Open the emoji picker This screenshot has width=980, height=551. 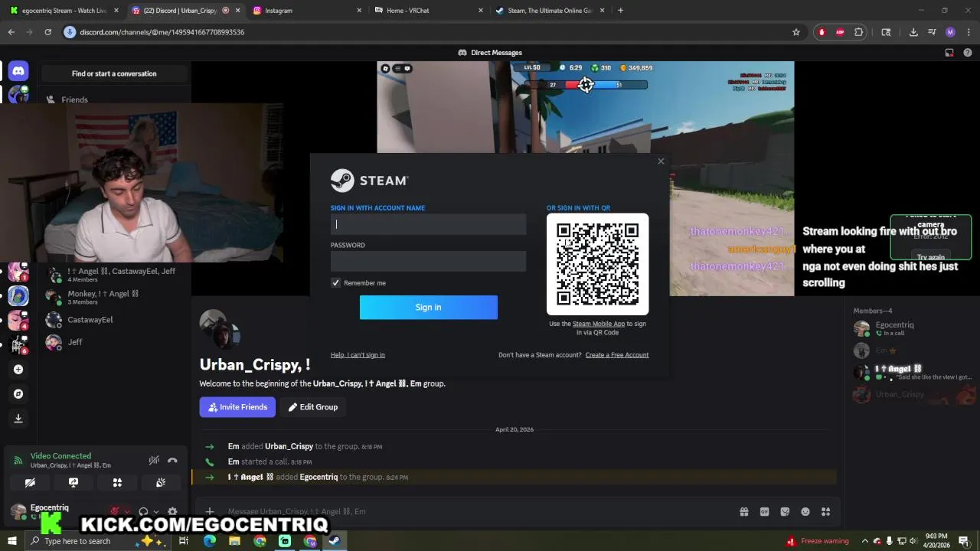[x=805, y=512]
